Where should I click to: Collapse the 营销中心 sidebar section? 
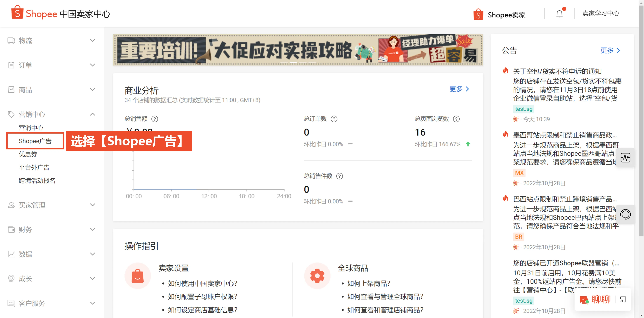click(93, 114)
